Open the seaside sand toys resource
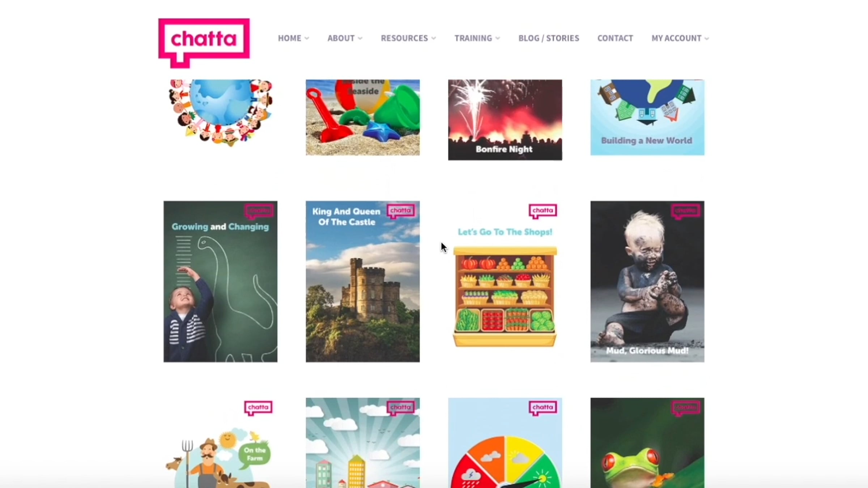868x488 pixels. click(363, 117)
